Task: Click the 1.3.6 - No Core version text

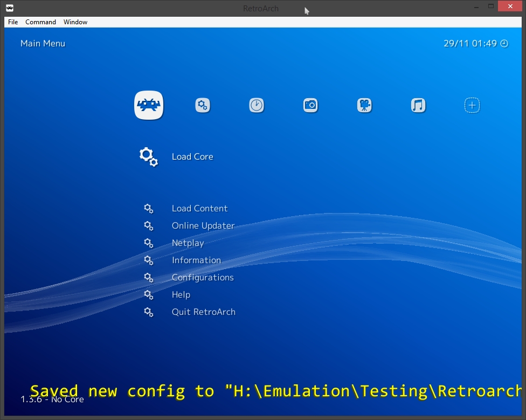Action: [52, 399]
